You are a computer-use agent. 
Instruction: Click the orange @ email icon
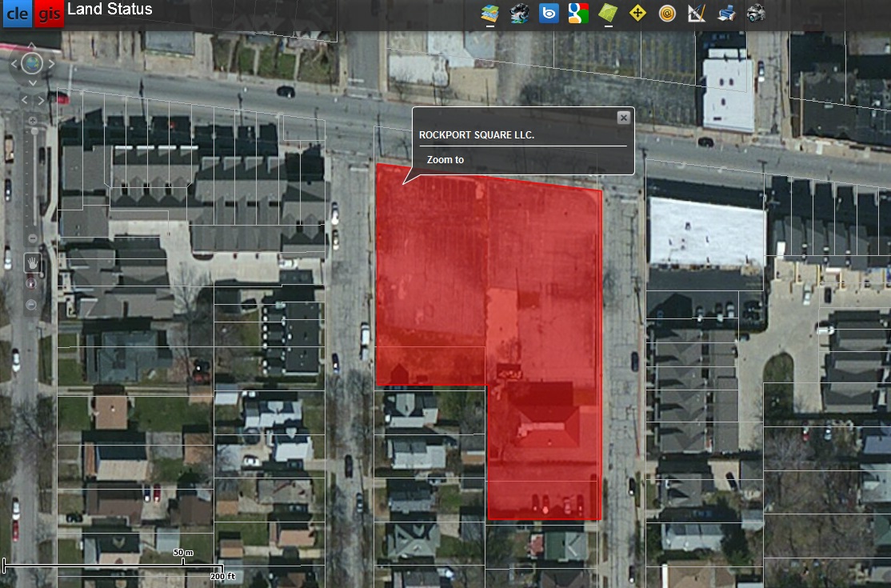pyautogui.click(x=667, y=13)
